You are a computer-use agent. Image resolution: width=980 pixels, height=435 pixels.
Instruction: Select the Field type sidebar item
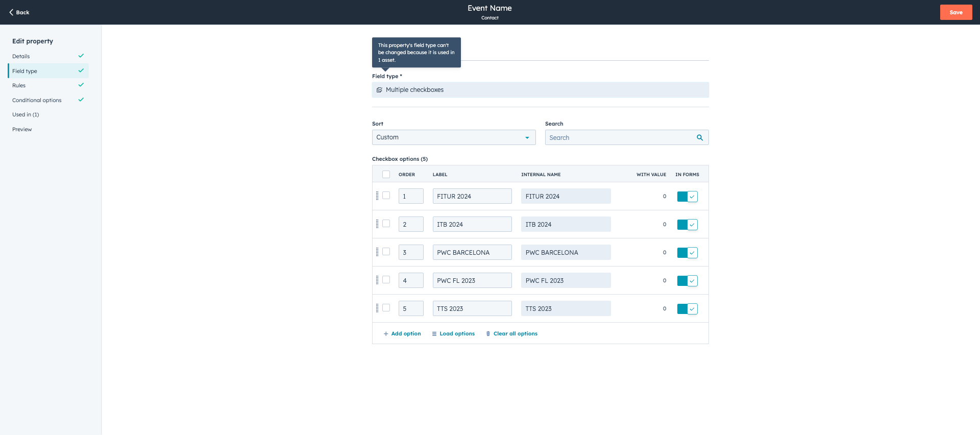(x=48, y=71)
